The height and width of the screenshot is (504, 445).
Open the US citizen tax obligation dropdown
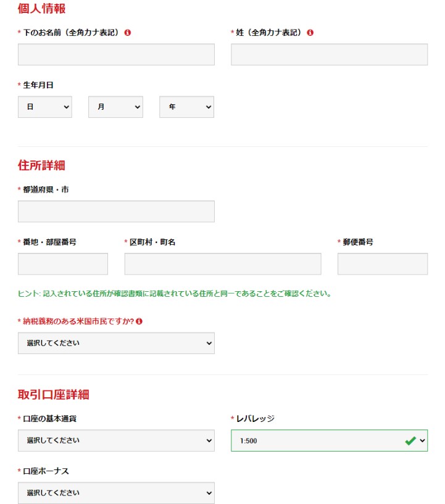[116, 343]
